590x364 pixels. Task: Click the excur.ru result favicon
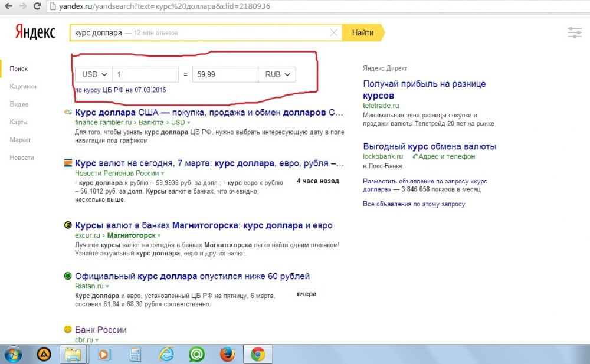pos(68,225)
